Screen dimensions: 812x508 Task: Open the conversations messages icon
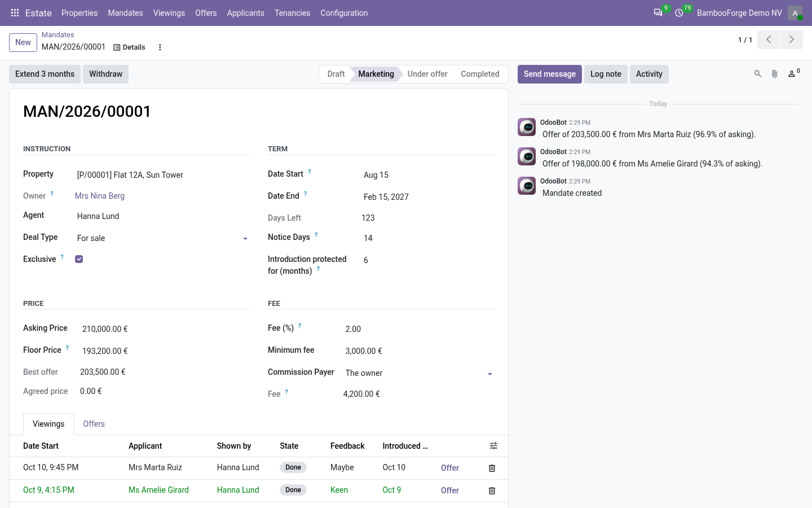pyautogui.click(x=658, y=13)
